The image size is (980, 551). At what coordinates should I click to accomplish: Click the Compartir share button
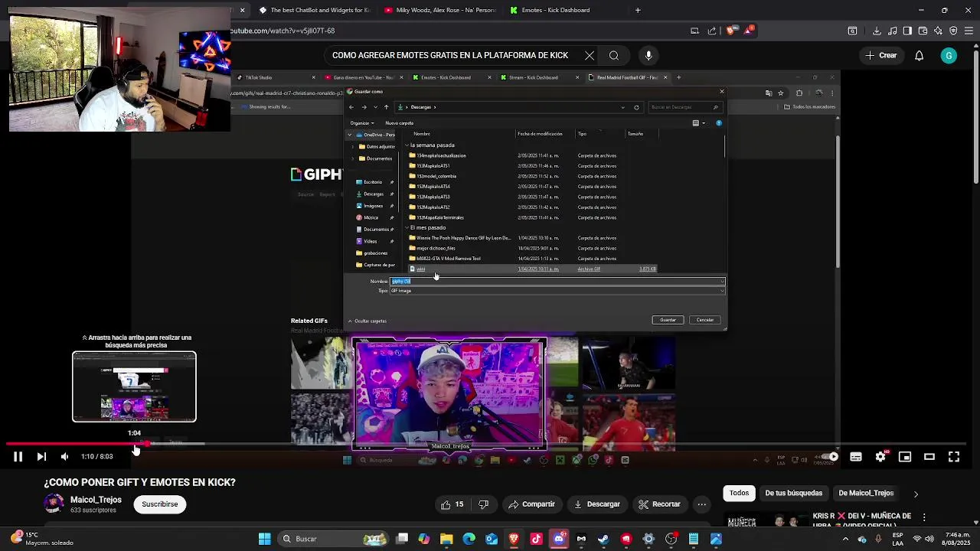(x=532, y=504)
